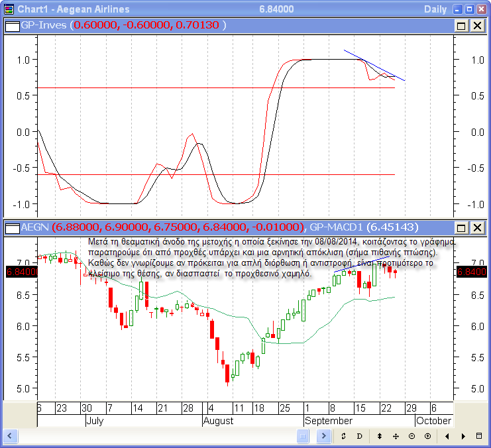Click the refresh/reload chart icon in bottom toolbar

[343, 436]
